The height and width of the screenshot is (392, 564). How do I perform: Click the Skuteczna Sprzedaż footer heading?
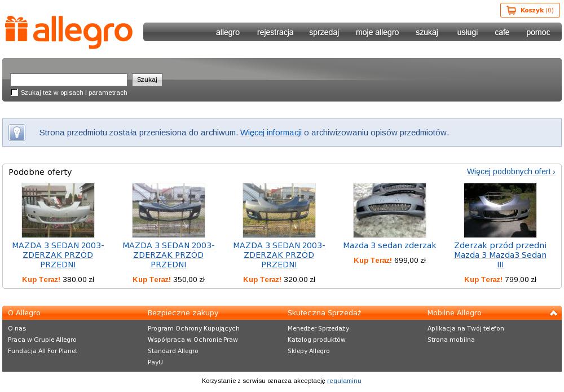324,313
